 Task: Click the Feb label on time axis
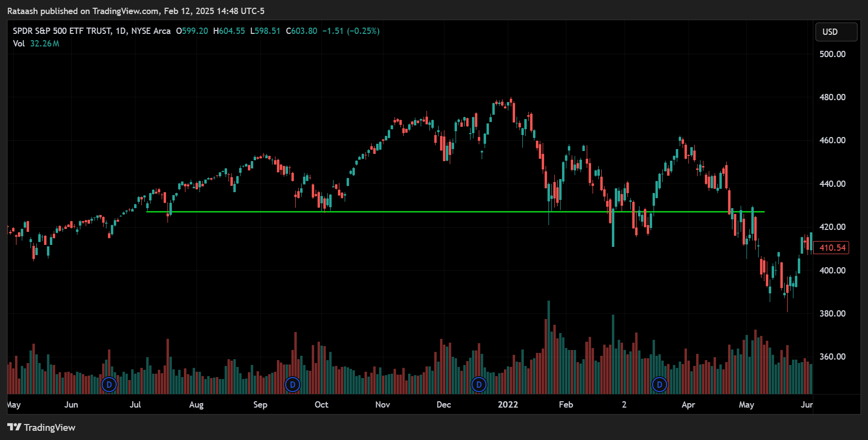(565, 405)
